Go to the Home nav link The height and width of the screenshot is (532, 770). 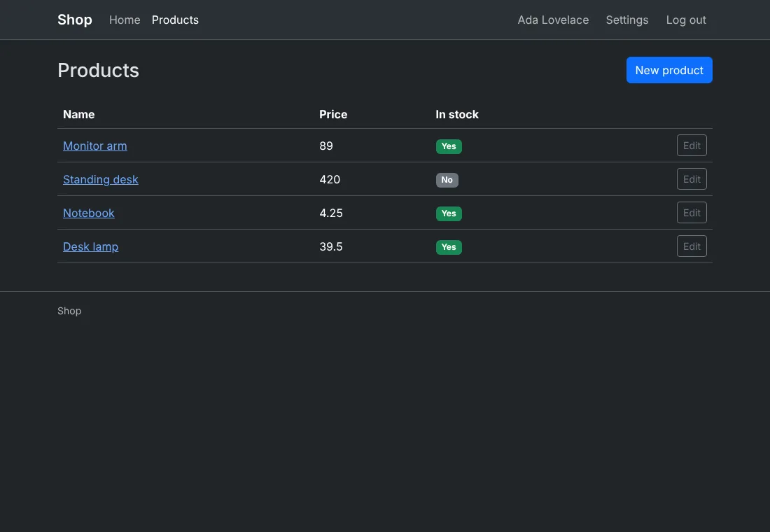(125, 20)
